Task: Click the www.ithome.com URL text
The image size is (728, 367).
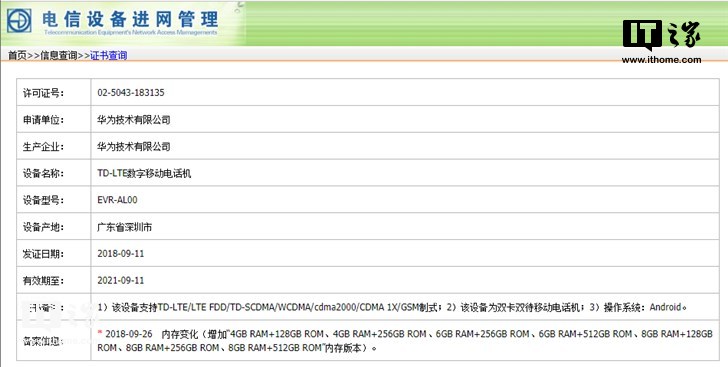Action: tap(662, 59)
